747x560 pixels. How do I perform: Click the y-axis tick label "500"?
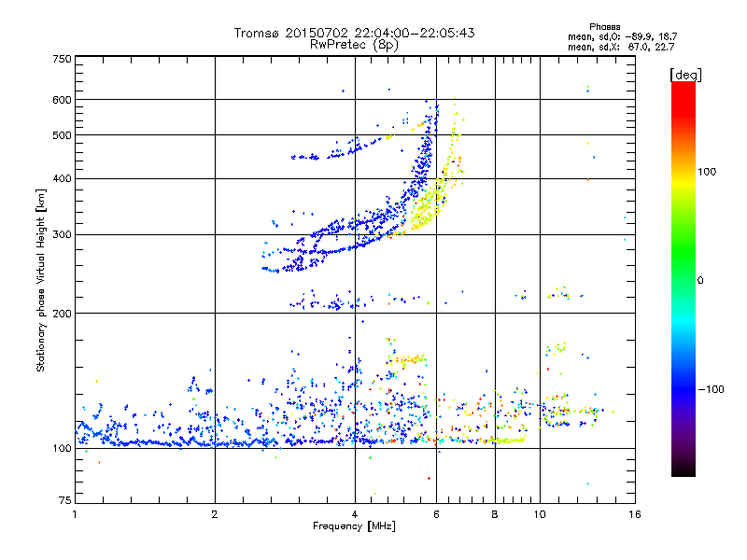pos(62,135)
